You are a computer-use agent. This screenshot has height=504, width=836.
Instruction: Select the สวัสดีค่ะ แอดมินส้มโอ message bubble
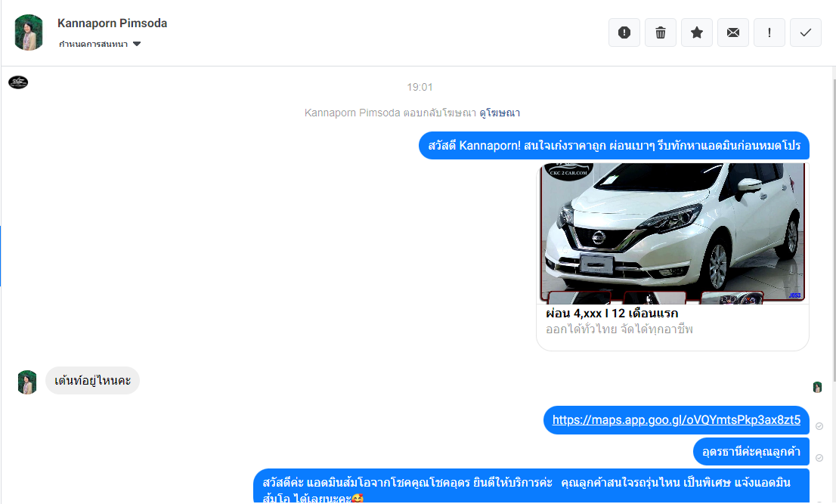click(531, 486)
